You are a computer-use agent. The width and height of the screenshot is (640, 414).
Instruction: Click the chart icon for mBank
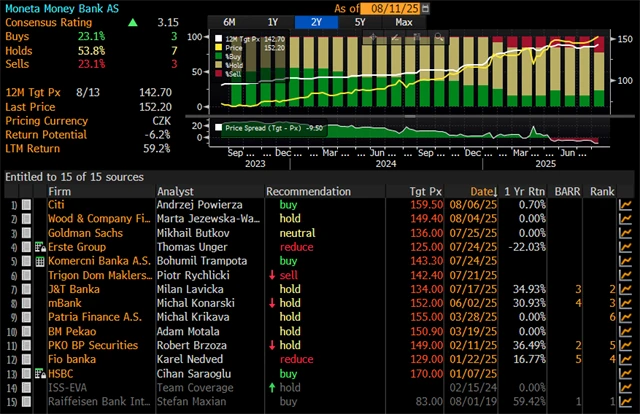pos(627,302)
